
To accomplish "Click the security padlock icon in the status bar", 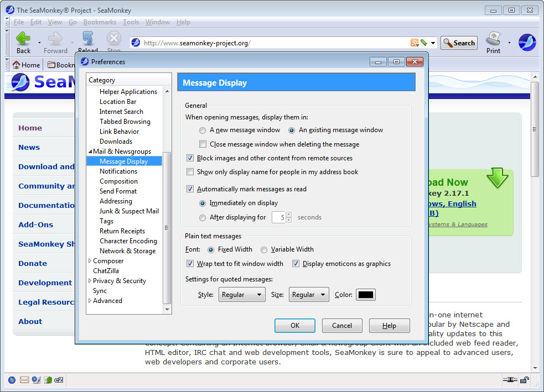I will point(525,380).
